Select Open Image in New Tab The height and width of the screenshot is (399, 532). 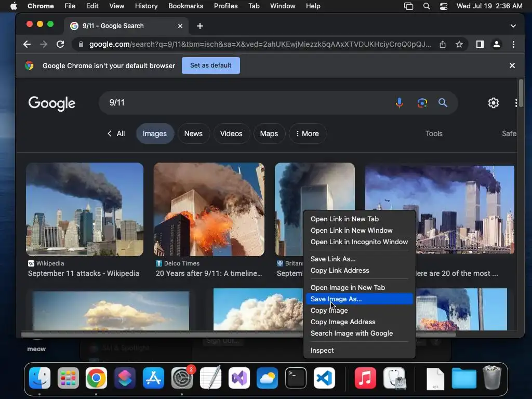[x=360, y=287]
